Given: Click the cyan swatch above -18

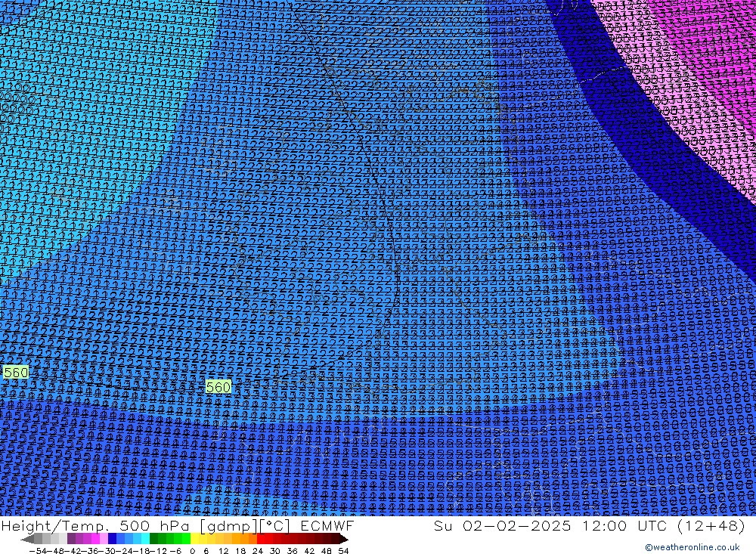Looking at the screenshot, I should 145,539.
